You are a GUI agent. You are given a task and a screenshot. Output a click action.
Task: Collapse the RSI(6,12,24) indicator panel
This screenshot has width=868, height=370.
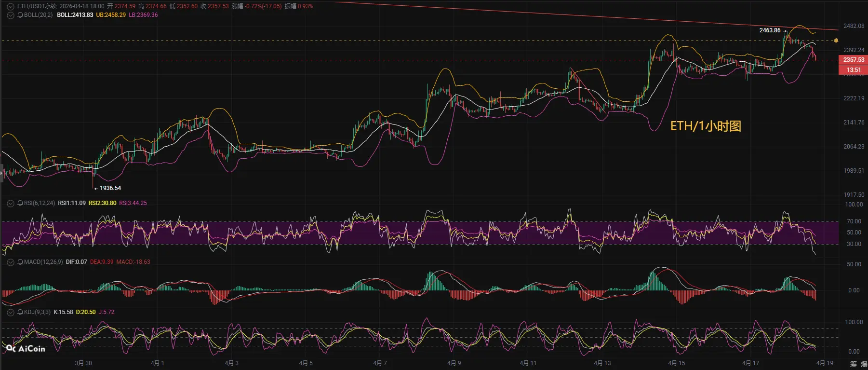pos(11,203)
